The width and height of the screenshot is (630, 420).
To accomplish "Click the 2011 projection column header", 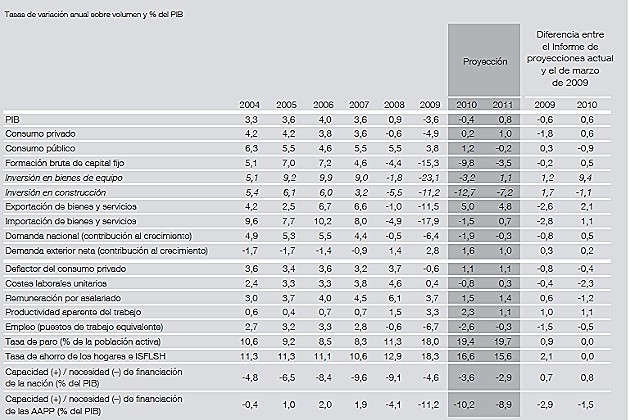I will coord(502,104).
